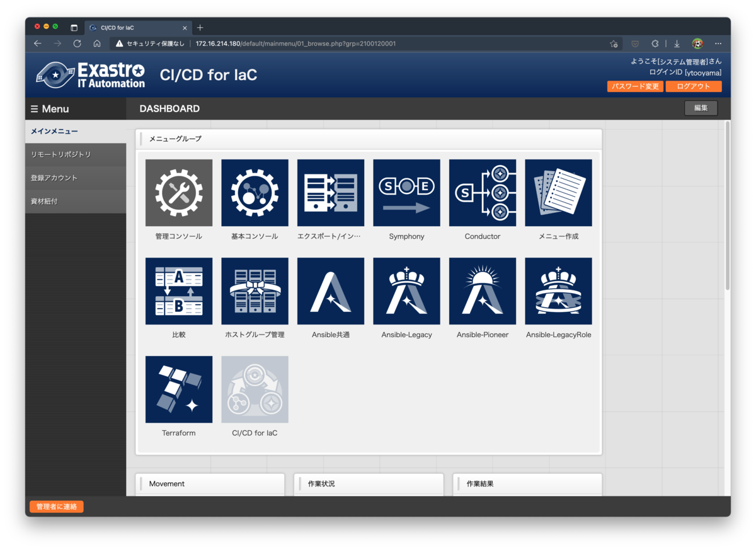
Task: Click the page vertical scrollbar
Action: [x=727, y=207]
